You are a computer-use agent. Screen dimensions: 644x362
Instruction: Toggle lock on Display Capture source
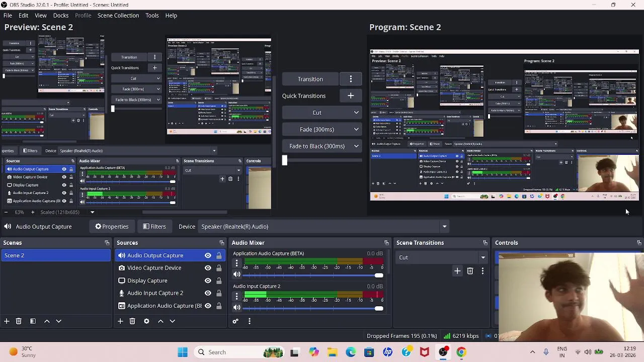(219, 281)
